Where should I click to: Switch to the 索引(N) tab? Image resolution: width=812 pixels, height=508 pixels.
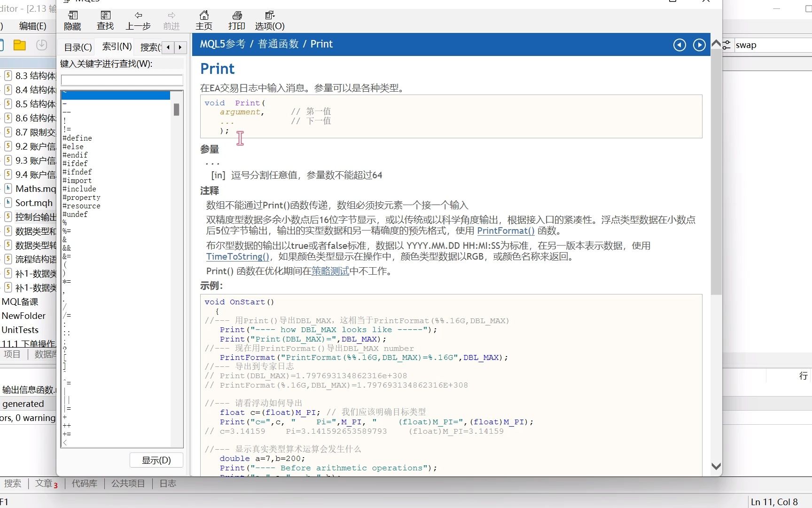117,47
